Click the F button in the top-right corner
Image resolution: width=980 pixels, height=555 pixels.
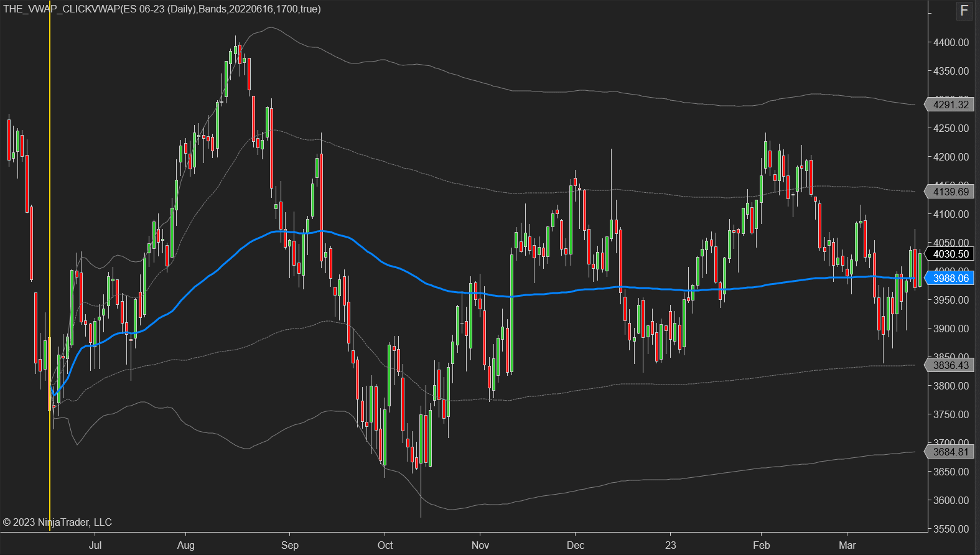(x=964, y=11)
